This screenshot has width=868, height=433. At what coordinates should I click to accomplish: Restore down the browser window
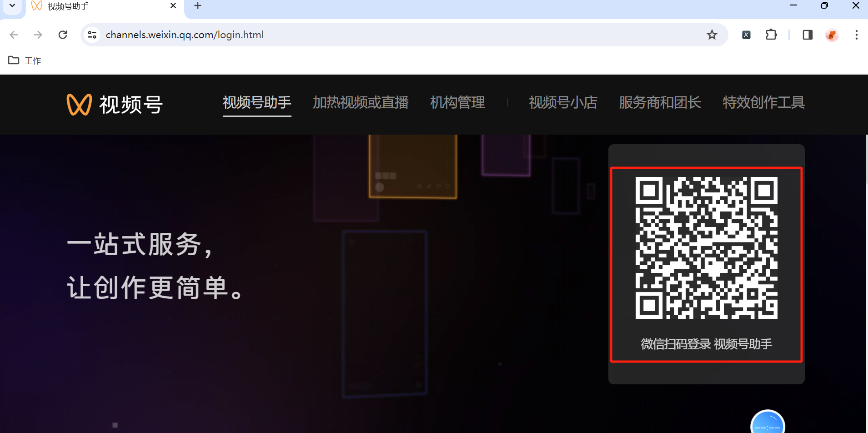tap(824, 5)
